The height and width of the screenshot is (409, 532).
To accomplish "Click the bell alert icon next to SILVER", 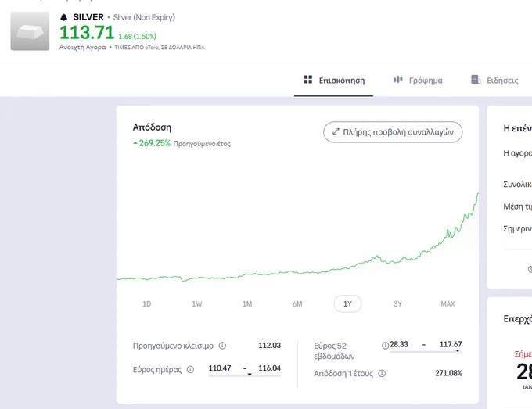I will [x=64, y=17].
